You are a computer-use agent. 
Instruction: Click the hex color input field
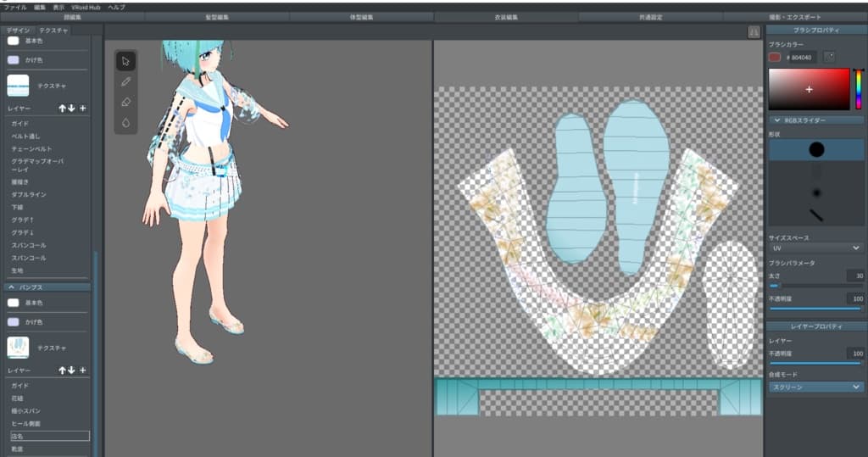[x=804, y=57]
